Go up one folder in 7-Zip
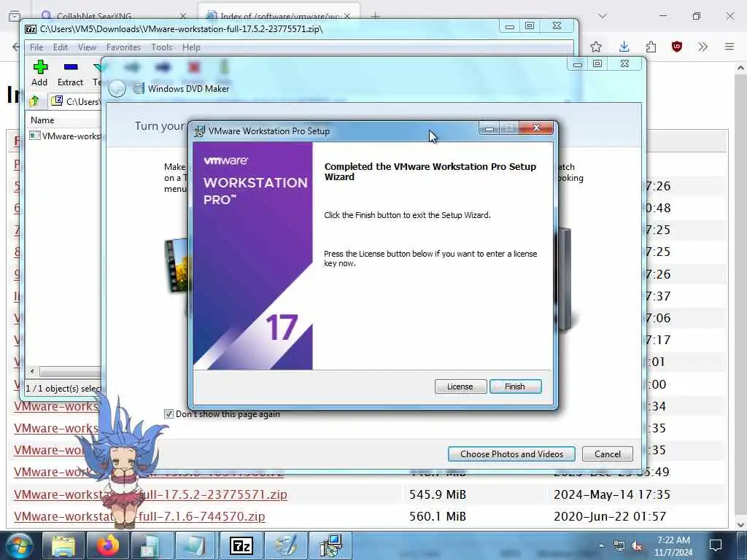747x560 pixels. coord(34,101)
